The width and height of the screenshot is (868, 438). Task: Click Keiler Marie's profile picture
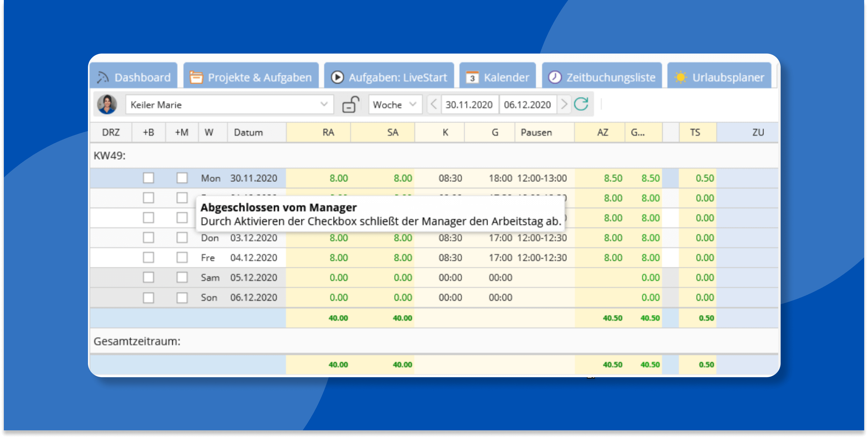[x=107, y=105]
